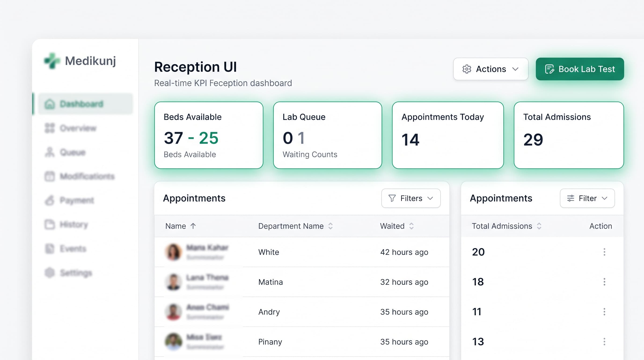Open Overview from the sidebar grid icon

(50, 128)
